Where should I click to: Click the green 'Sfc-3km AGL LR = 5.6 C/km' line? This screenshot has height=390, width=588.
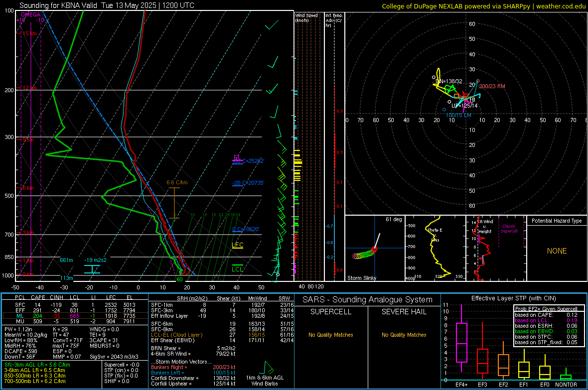click(37, 365)
